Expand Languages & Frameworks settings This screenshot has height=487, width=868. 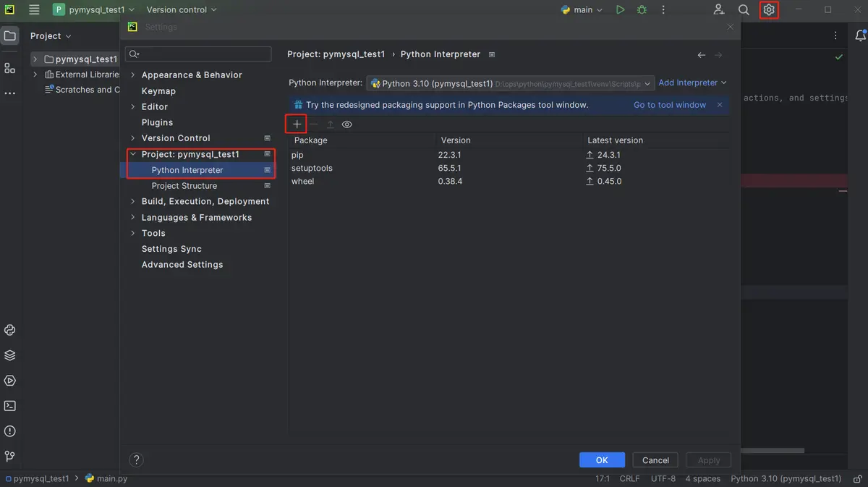[133, 218]
